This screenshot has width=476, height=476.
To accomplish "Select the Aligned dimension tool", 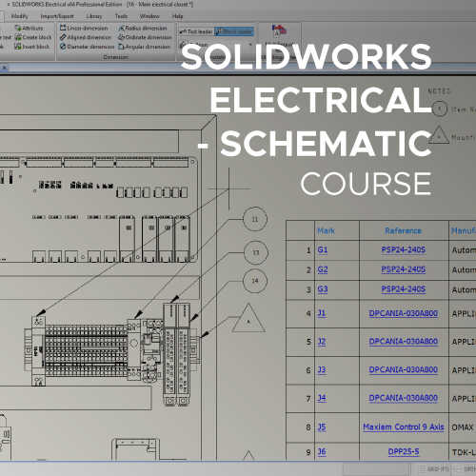I will pos(86,37).
